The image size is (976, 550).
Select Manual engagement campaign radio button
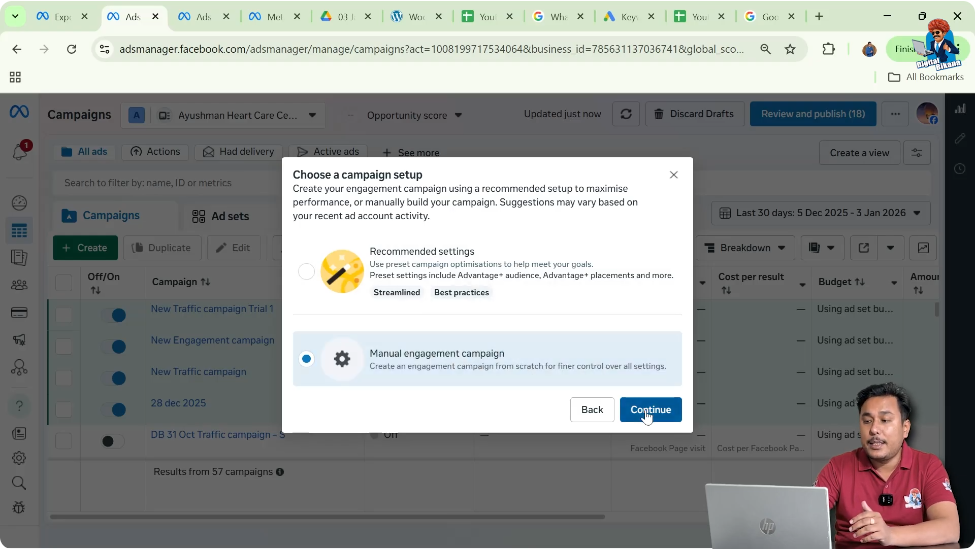point(306,359)
